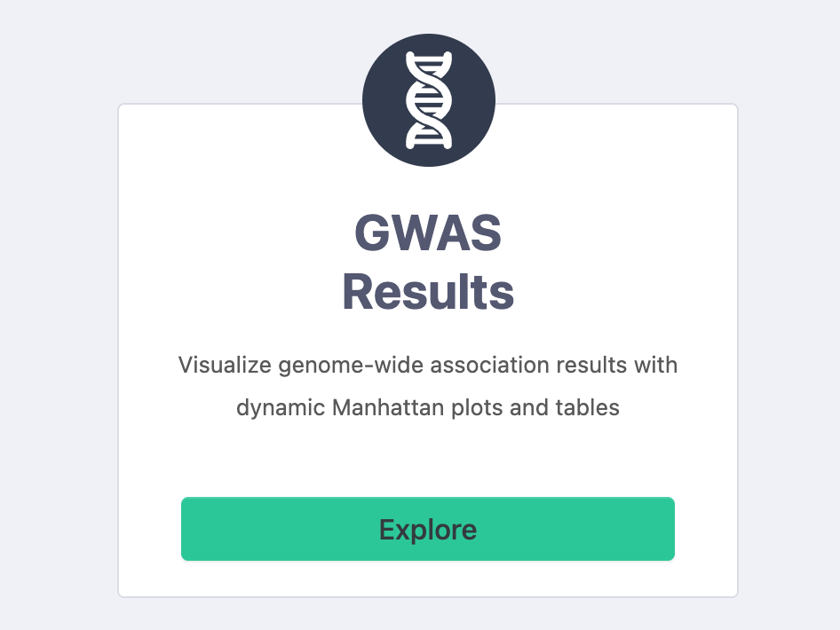Click the description about dynamic Manhattan plots
The height and width of the screenshot is (630, 840).
coord(428,386)
